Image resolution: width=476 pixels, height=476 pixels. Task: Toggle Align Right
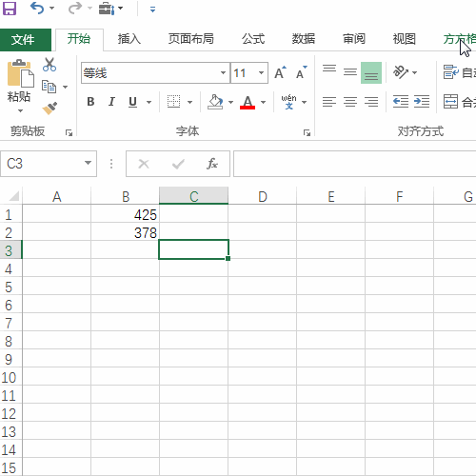tap(371, 102)
